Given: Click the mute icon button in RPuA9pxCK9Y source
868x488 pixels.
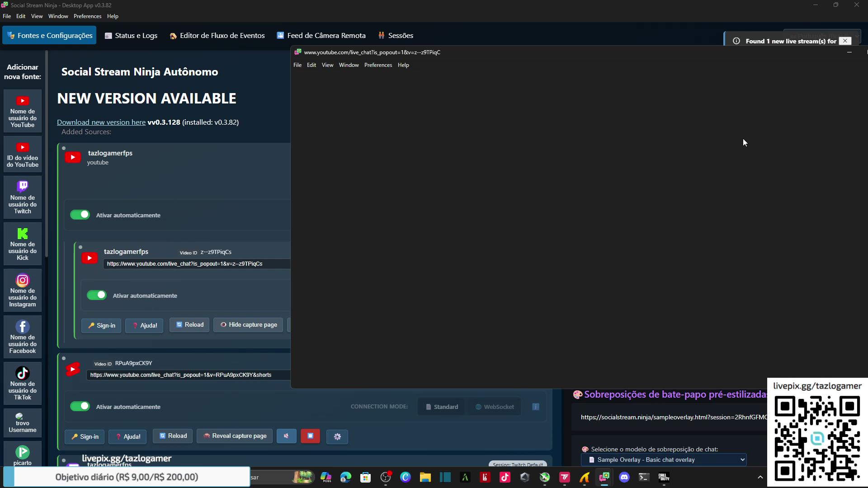Looking at the screenshot, I should pos(287,436).
